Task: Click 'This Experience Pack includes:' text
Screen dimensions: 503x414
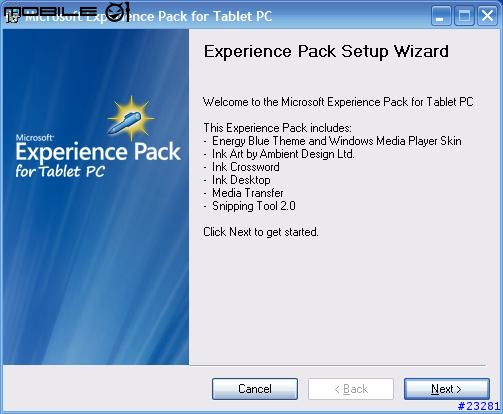Action: (277, 128)
